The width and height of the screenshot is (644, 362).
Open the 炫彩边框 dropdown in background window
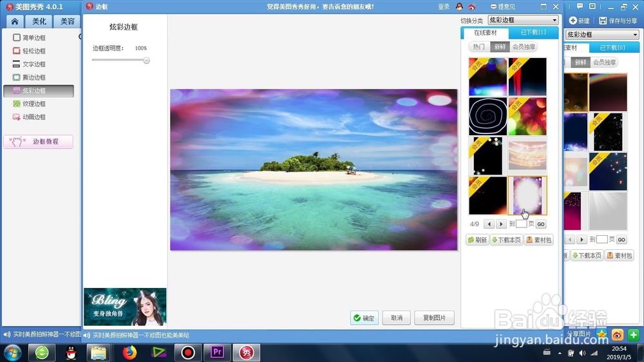pyautogui.click(x=602, y=35)
